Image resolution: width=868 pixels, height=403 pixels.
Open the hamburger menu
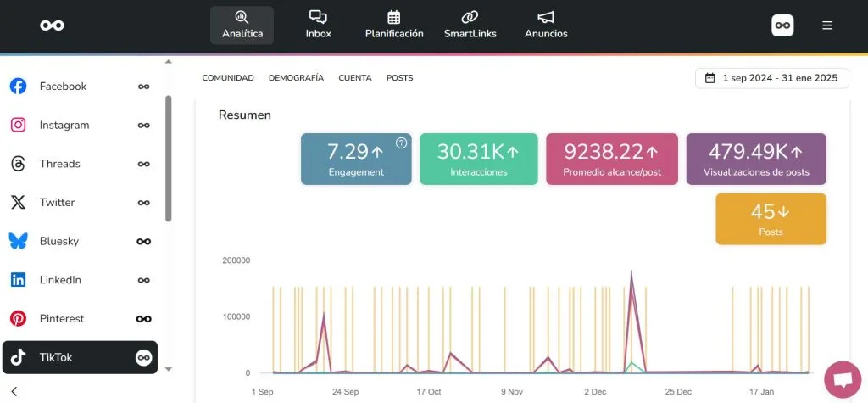click(x=827, y=25)
